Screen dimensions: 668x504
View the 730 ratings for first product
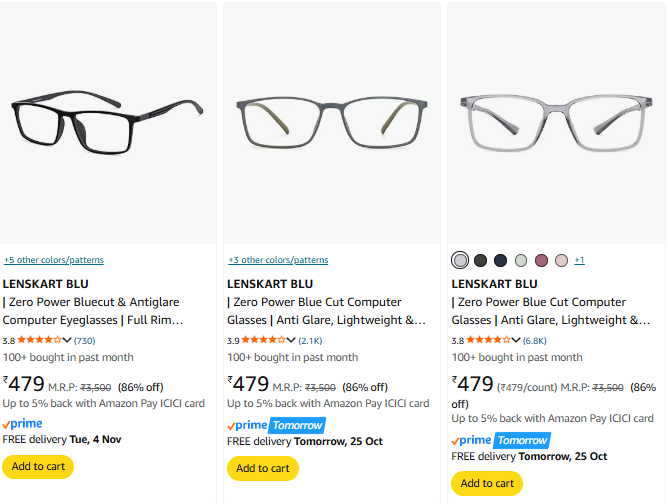pyautogui.click(x=85, y=340)
